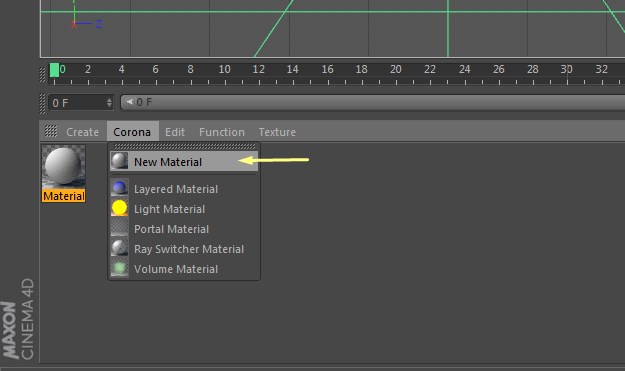Open the Corona menu

tap(132, 132)
